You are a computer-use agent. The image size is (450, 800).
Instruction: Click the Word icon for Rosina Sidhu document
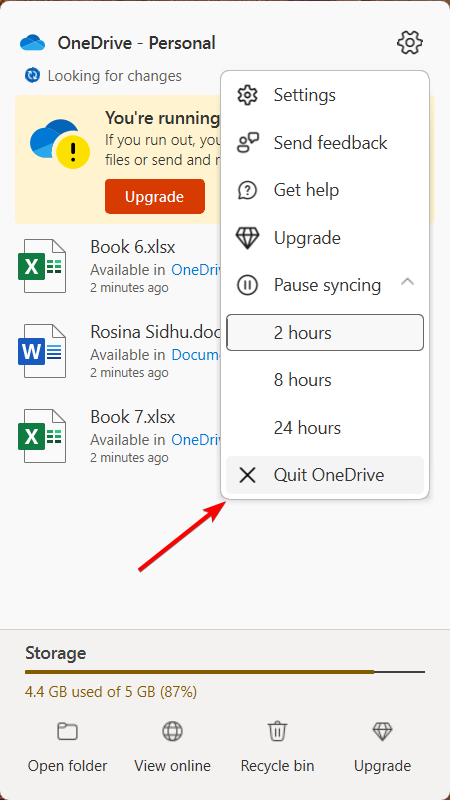point(42,351)
